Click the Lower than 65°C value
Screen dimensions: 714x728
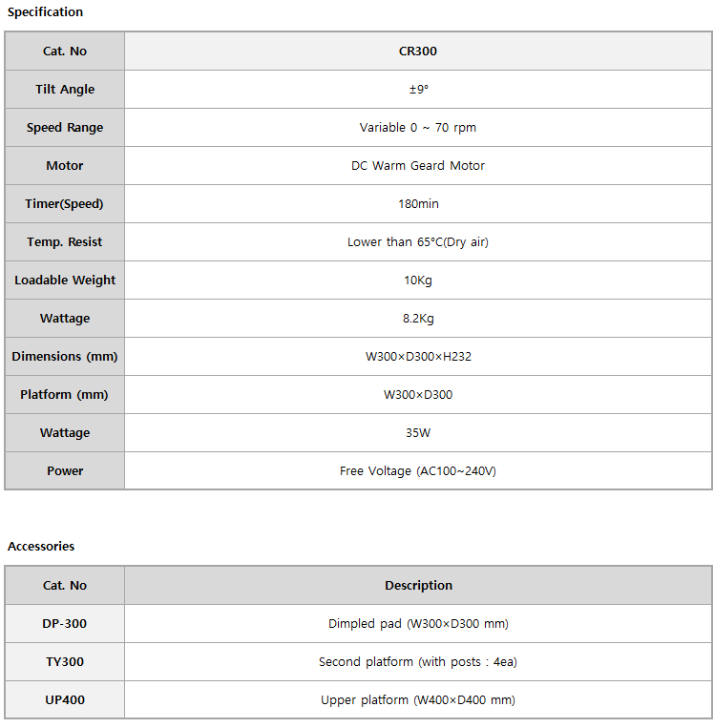(418, 242)
